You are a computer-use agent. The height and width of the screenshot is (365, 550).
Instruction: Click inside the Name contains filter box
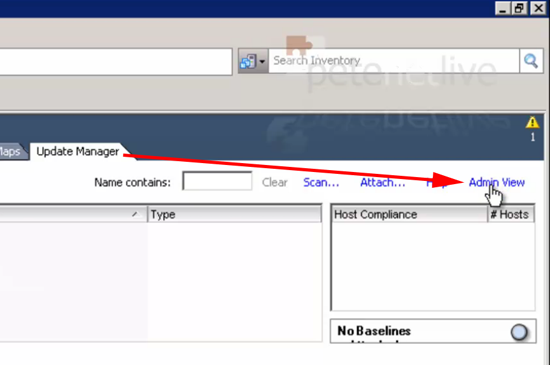pyautogui.click(x=217, y=181)
